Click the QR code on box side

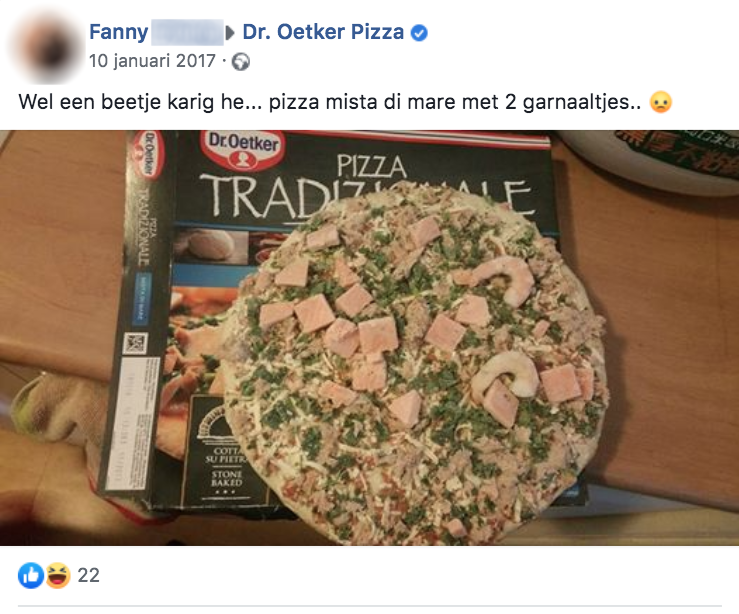135,343
